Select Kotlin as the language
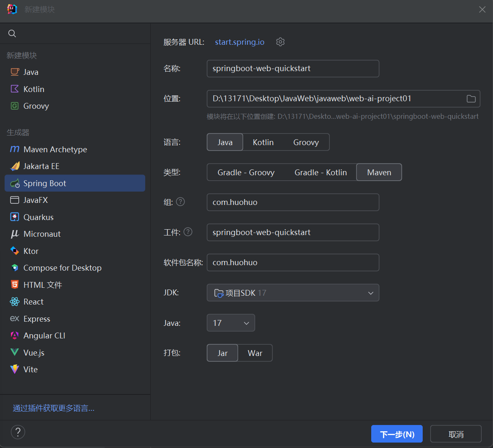 click(x=263, y=142)
